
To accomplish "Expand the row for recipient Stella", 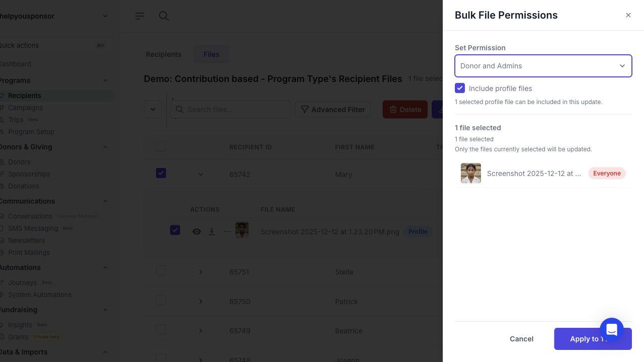I will 201,272.
